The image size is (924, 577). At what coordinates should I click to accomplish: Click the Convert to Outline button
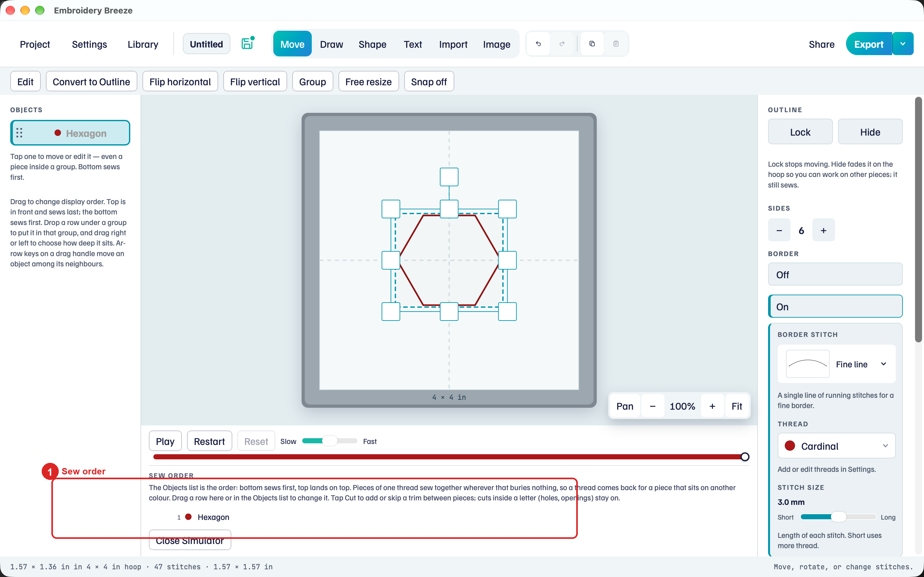tap(91, 81)
